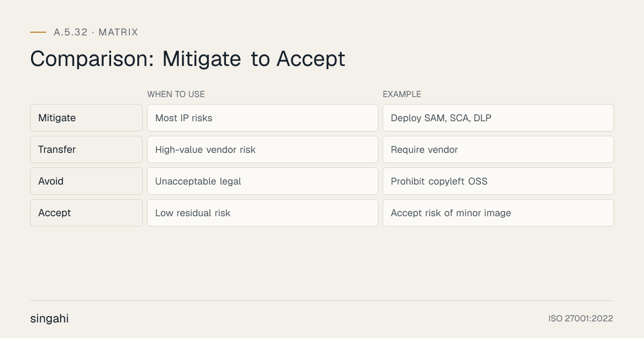The width and height of the screenshot is (644, 338).
Task: Choose the 'Require vendor' cell
Action: click(498, 150)
